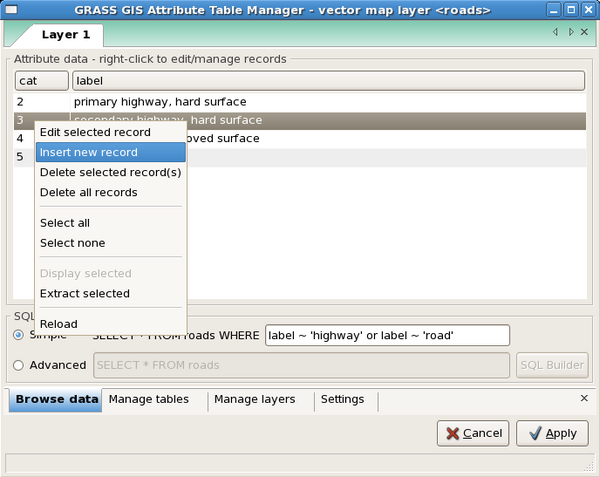Select the Simple SQL radio button
The image size is (600, 477).
pyautogui.click(x=19, y=335)
